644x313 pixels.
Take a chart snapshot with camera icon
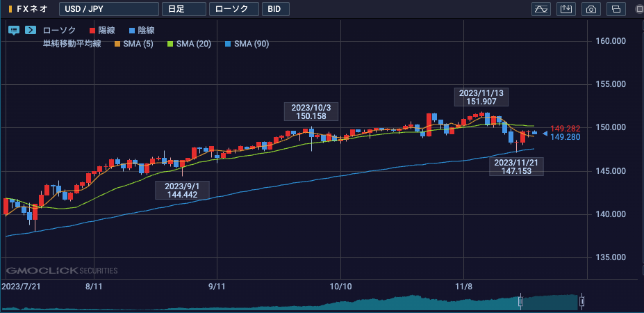591,9
